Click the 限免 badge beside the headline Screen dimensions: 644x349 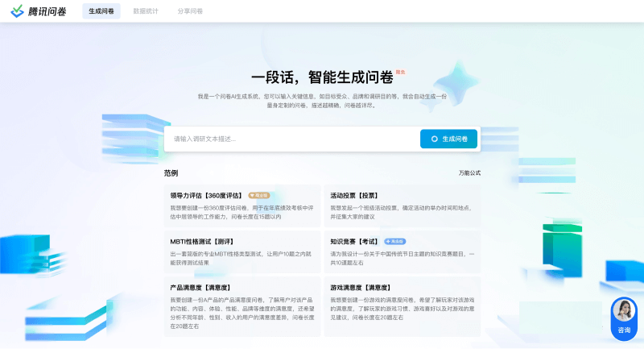(400, 73)
